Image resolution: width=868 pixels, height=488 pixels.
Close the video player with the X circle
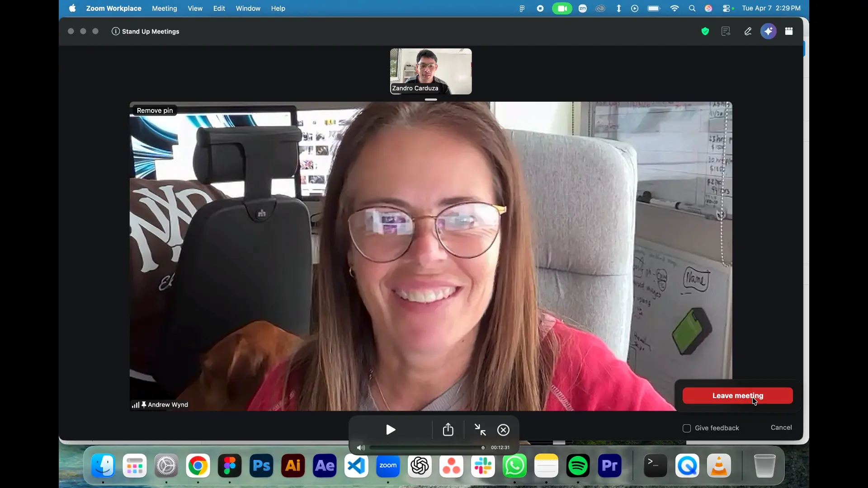click(x=504, y=430)
